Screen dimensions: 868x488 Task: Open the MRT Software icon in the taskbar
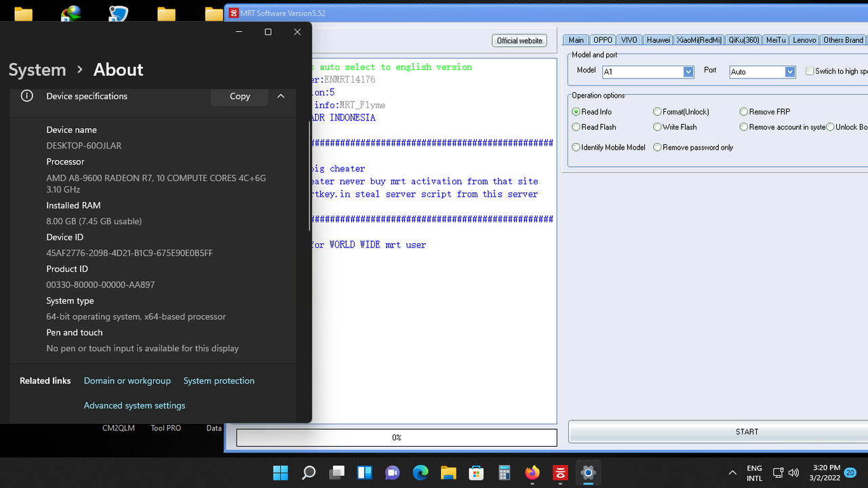(559, 472)
